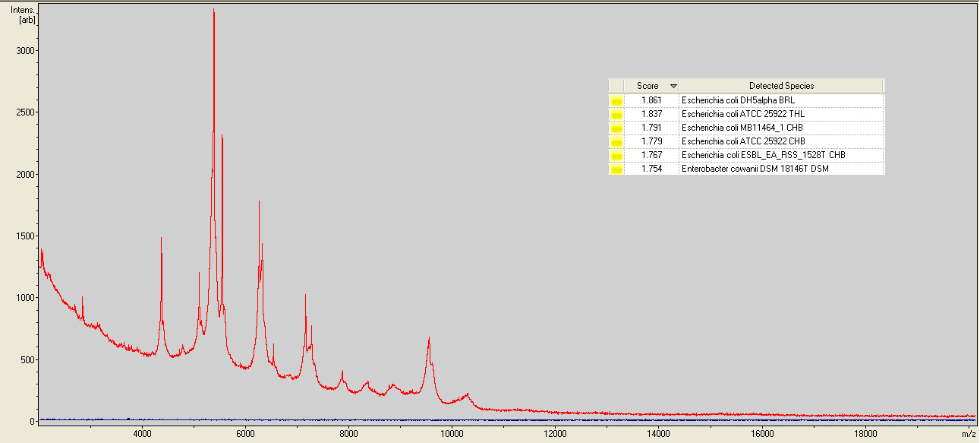The height and width of the screenshot is (443, 980).
Task: Click the Detected Species column header
Action: pos(781,86)
